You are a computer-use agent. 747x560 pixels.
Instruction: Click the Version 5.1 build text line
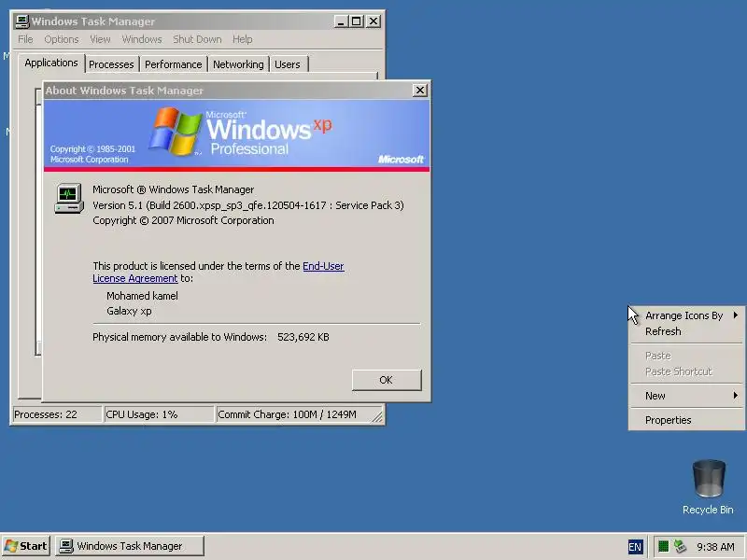click(x=247, y=205)
